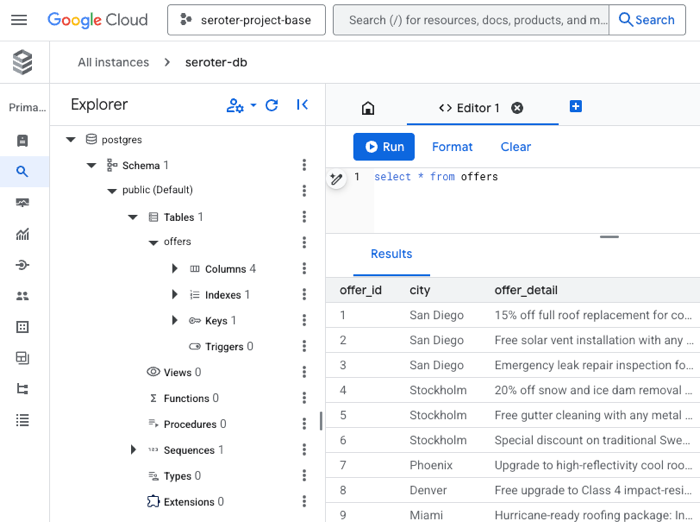Open the users sidebar icon
This screenshot has height=522, width=700.
pyautogui.click(x=22, y=296)
